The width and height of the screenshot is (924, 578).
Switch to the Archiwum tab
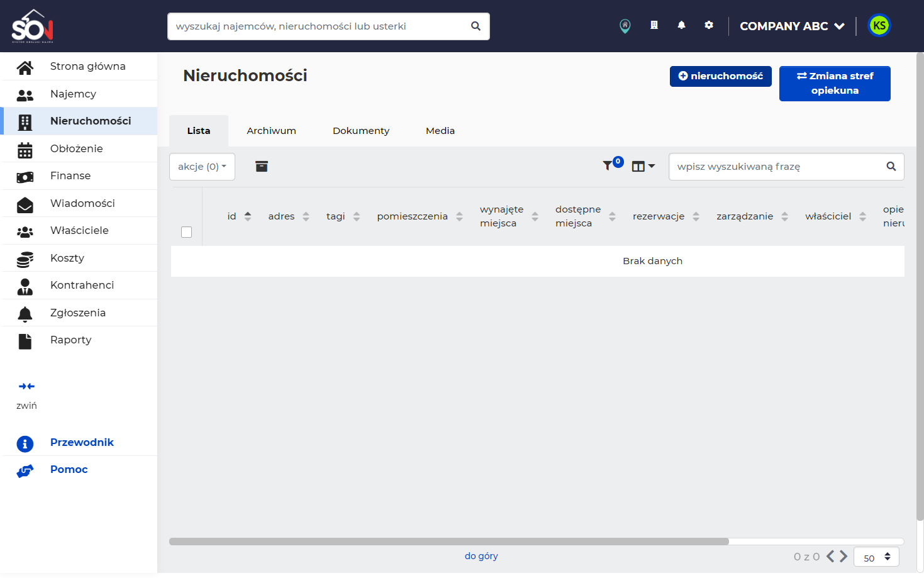271,131
